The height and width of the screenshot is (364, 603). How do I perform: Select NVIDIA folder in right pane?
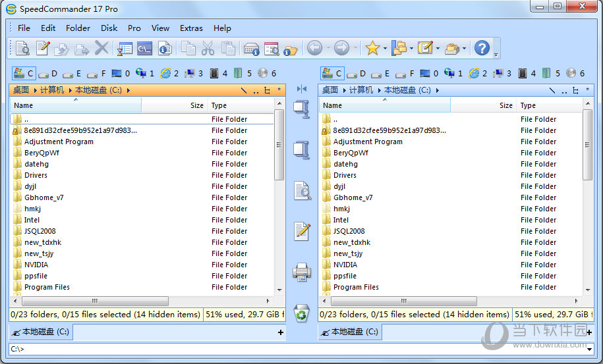tap(345, 265)
